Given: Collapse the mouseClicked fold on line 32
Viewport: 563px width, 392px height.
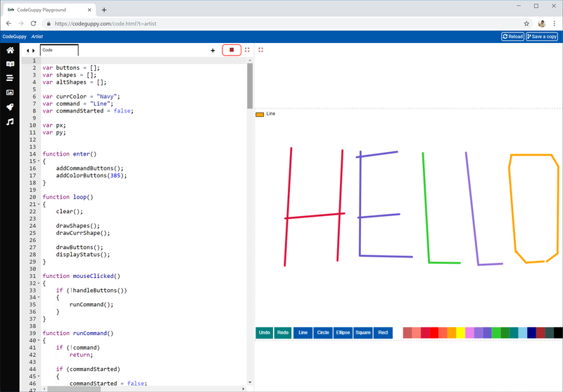Looking at the screenshot, I should 39,283.
